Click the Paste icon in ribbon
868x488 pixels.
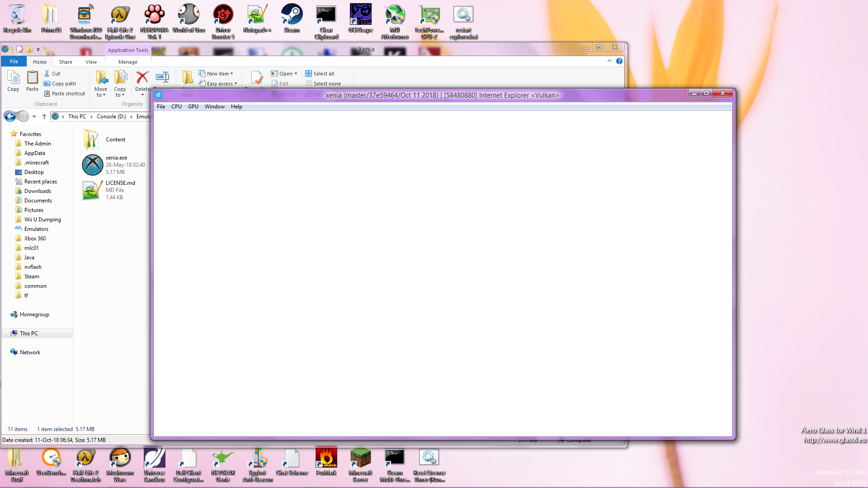tap(32, 81)
